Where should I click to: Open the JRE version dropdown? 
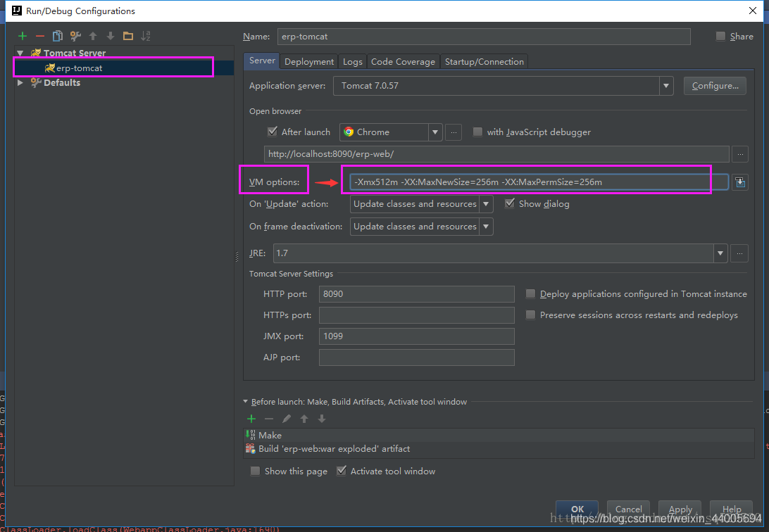pos(720,253)
